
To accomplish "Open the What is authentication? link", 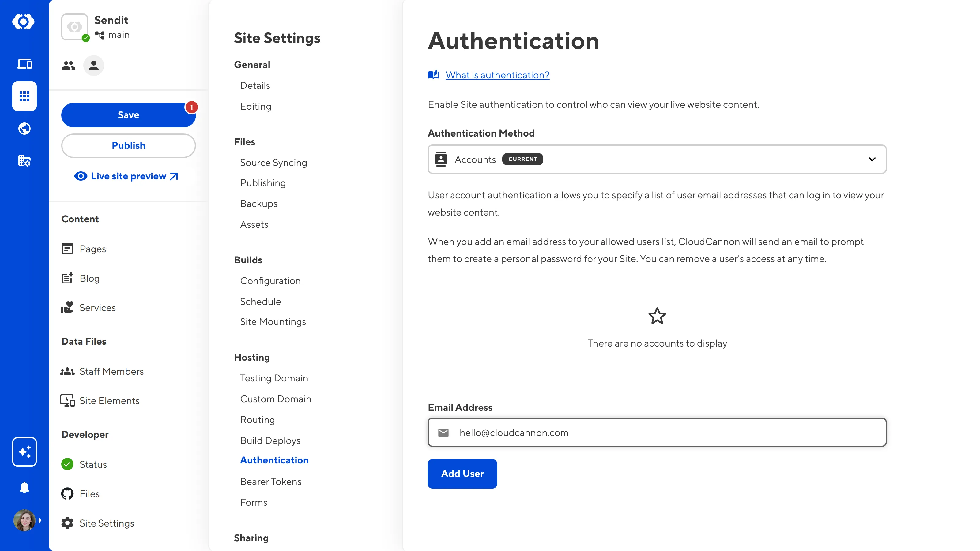I will click(497, 75).
